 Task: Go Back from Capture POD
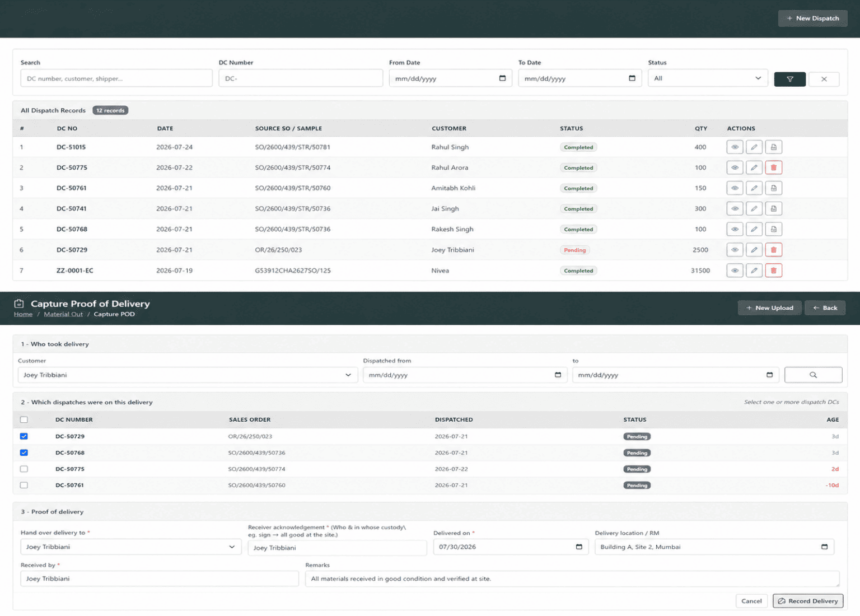tap(825, 308)
